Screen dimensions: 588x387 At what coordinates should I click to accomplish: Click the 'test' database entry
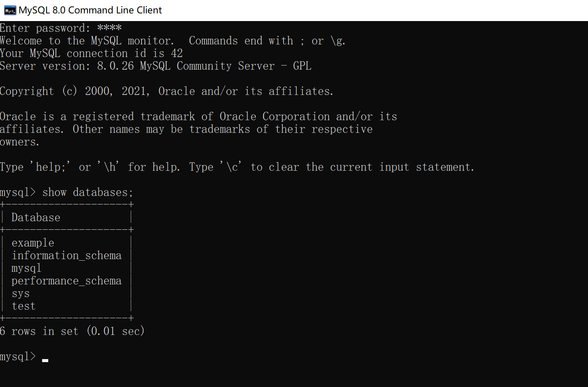[23, 306]
